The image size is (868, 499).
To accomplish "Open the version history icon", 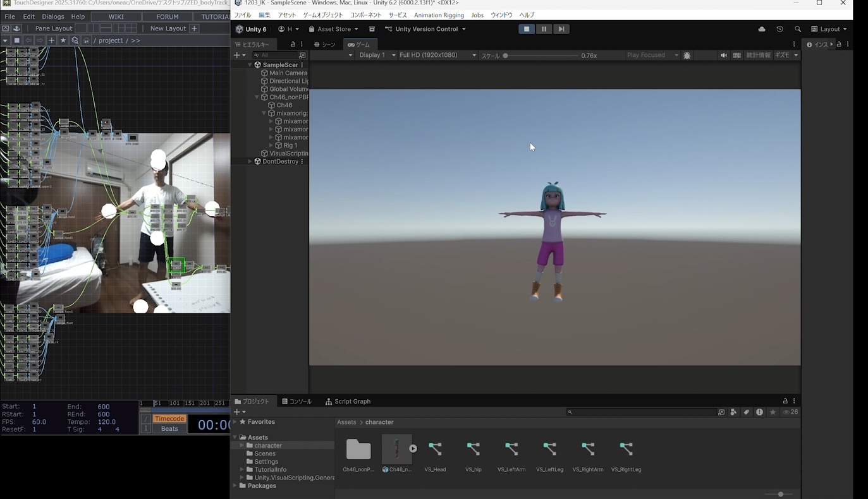I will click(x=779, y=28).
